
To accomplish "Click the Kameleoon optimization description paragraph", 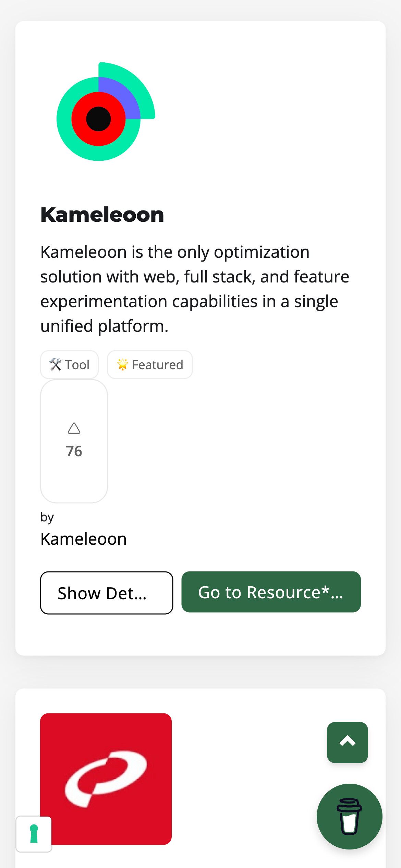I will [195, 289].
